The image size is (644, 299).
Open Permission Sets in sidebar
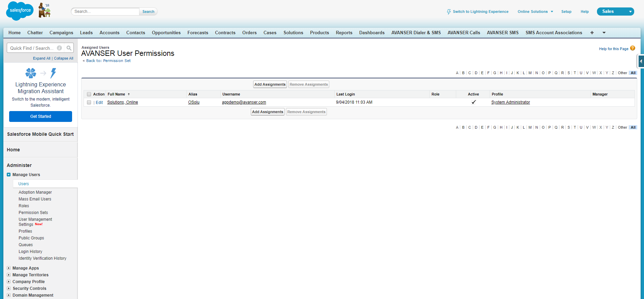point(33,213)
